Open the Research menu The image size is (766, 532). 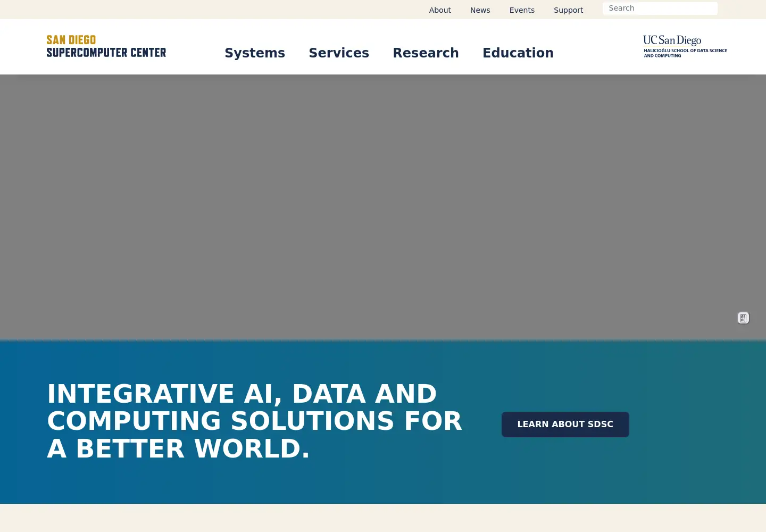tap(426, 53)
